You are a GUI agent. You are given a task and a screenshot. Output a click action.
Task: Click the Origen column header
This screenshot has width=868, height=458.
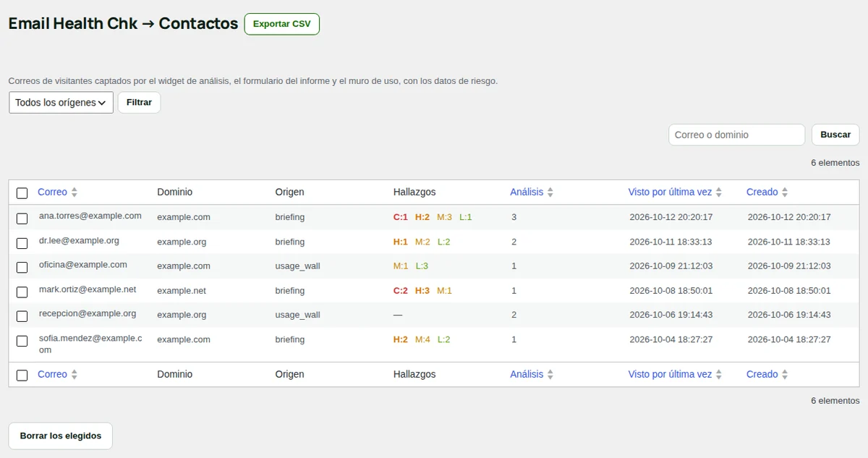point(289,192)
